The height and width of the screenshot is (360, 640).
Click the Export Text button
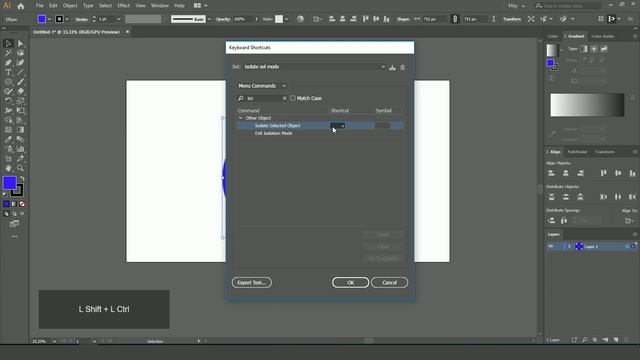coord(251,282)
